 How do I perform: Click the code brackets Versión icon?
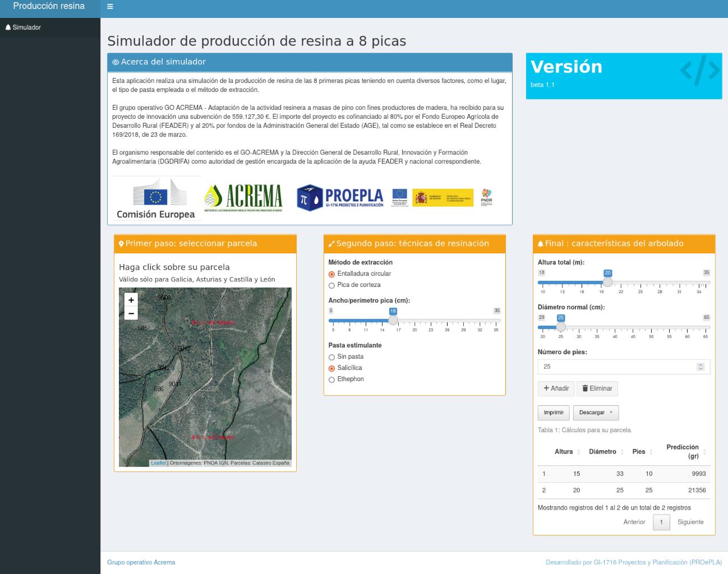(x=700, y=70)
